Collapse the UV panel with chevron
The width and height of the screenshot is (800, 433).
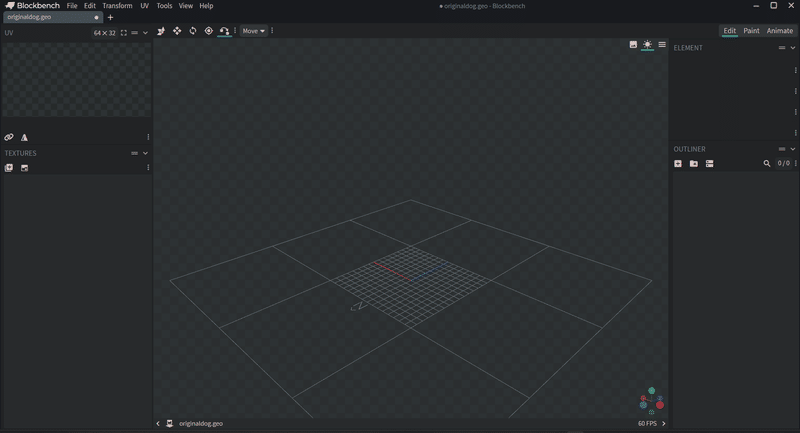coord(145,33)
